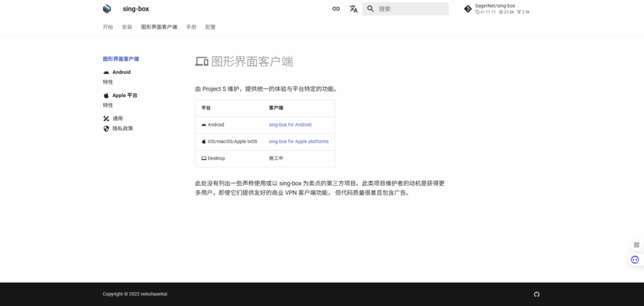
Task: Click the 通用 tools icon in the sidebar
Action: point(106,118)
